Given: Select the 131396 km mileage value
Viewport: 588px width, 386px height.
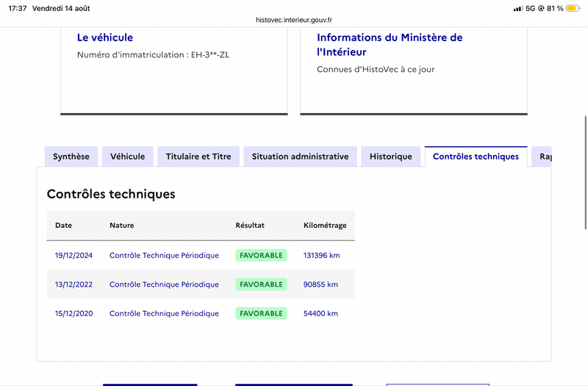Looking at the screenshot, I should pyautogui.click(x=322, y=255).
